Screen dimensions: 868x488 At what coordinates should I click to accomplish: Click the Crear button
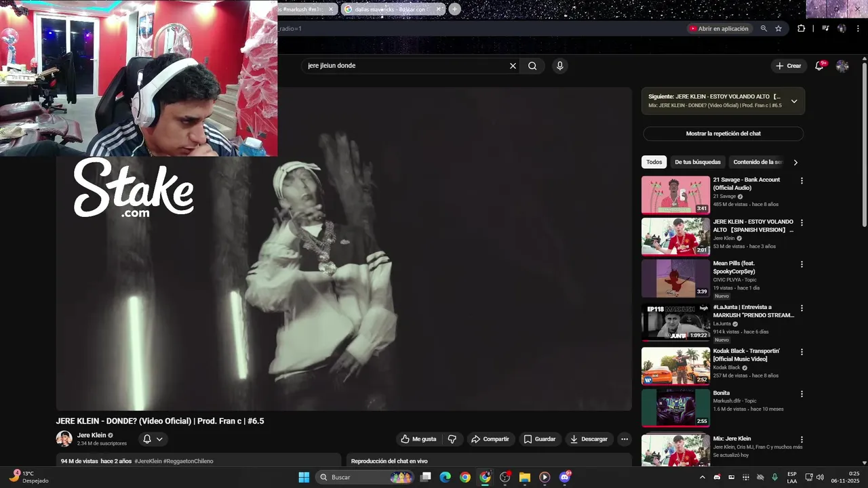[x=789, y=66]
